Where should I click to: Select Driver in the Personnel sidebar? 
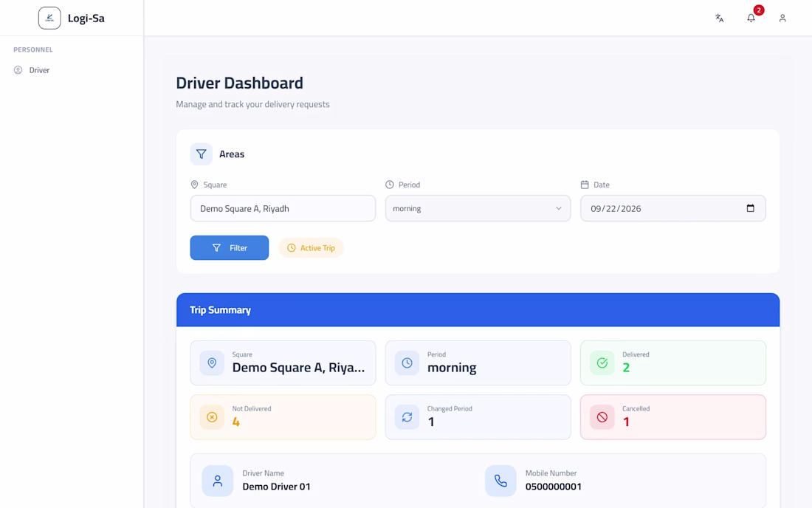tap(39, 70)
